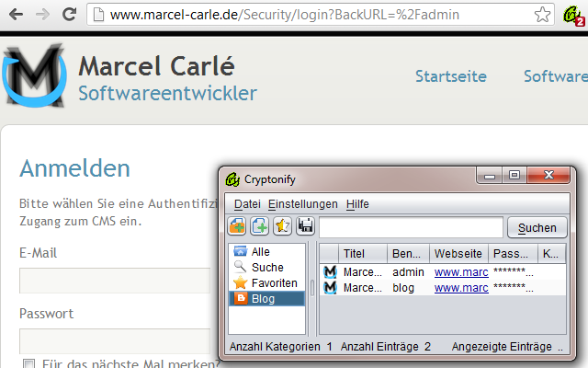Close the Cryptonify window
The width and height of the screenshot is (588, 368).
(548, 176)
